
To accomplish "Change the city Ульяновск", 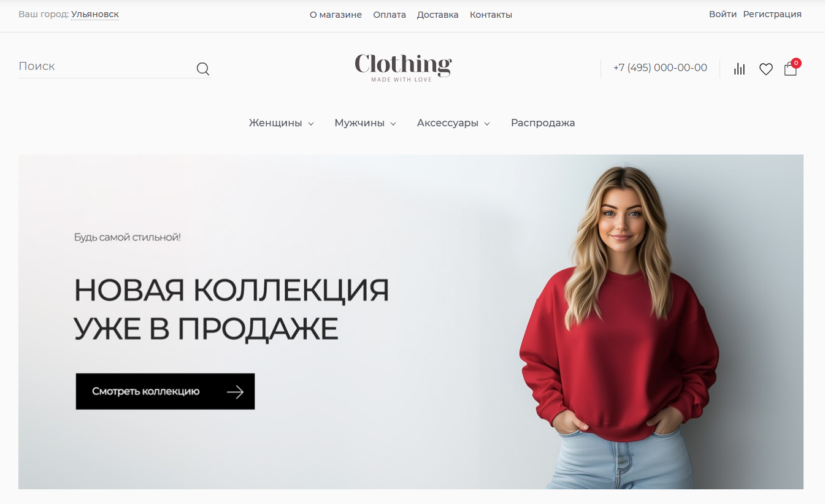I will click(95, 14).
